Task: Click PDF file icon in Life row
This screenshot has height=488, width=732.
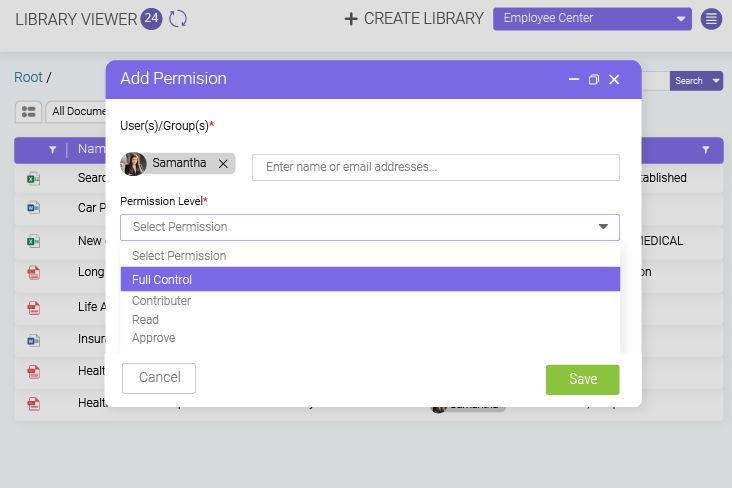Action: 34,308
